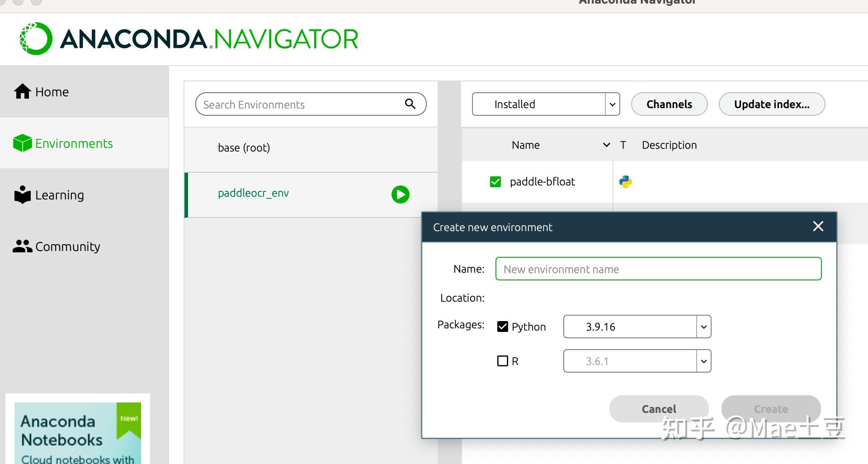The height and width of the screenshot is (464, 868).
Task: Click the search magnifier in Search Environments
Action: [x=410, y=104]
